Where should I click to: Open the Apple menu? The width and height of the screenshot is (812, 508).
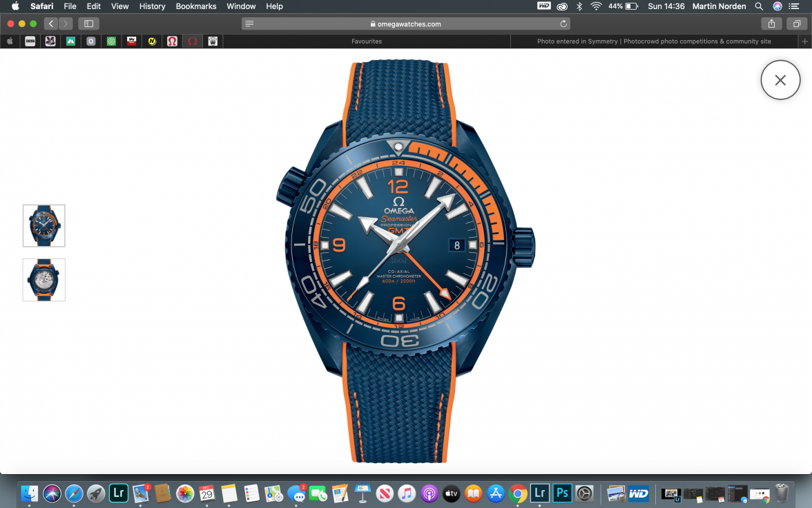[15, 6]
